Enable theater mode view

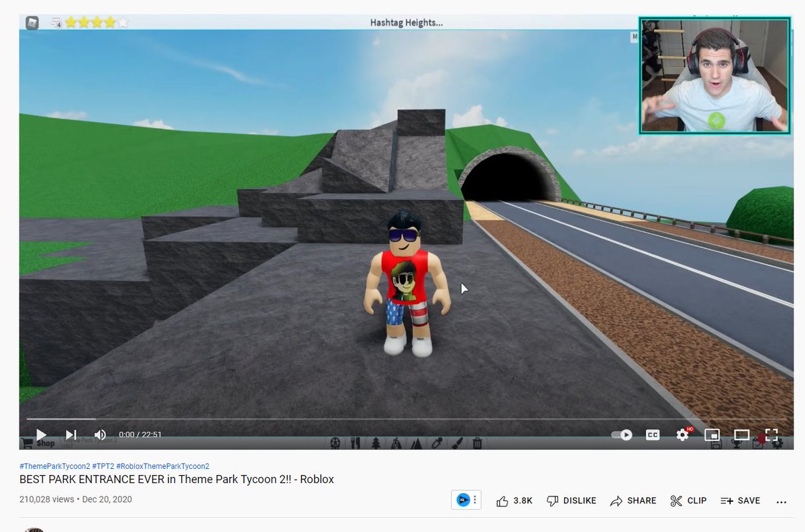741,435
